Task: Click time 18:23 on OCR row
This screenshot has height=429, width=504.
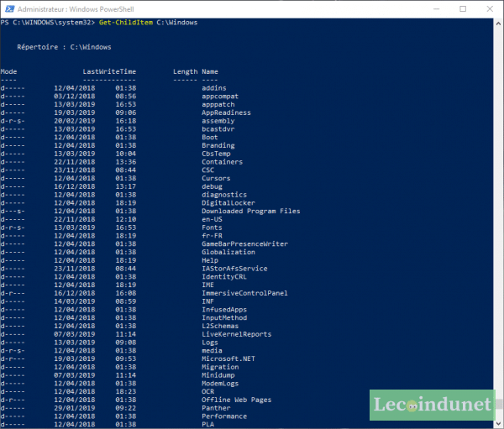Action: tap(126, 391)
